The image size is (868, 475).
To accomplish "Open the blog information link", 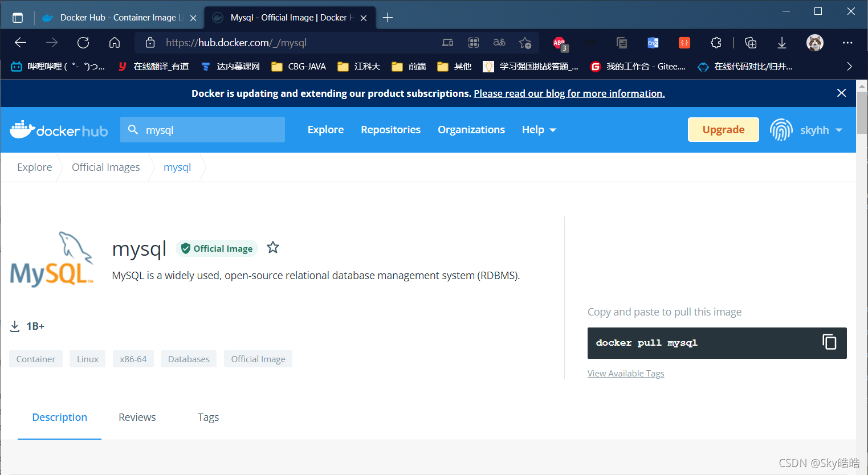I will pos(569,93).
